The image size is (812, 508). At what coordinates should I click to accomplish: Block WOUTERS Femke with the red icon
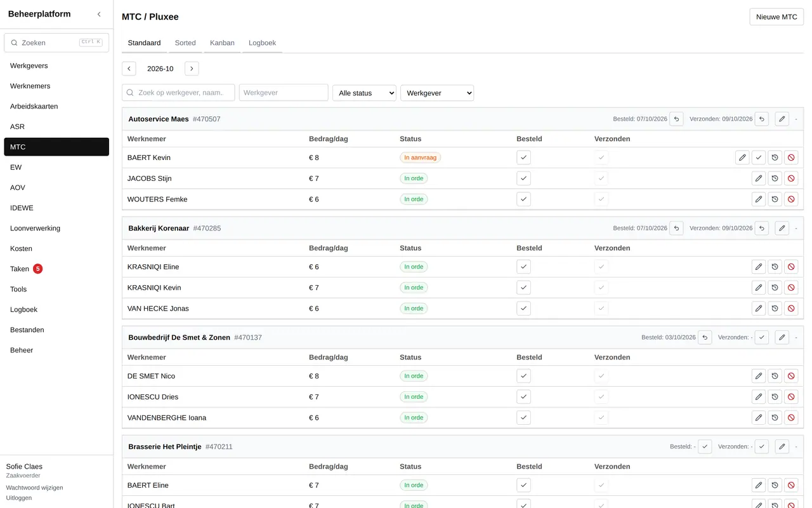click(x=791, y=199)
